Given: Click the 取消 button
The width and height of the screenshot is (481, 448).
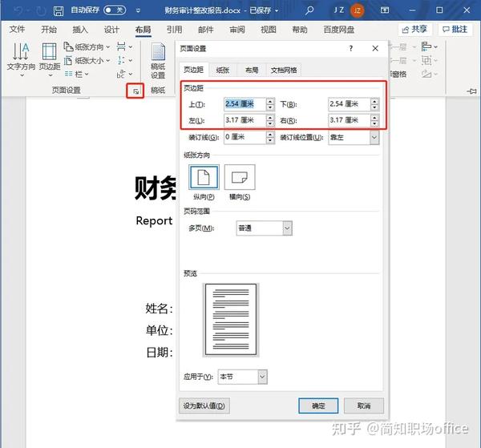Looking at the screenshot, I should 364,406.
